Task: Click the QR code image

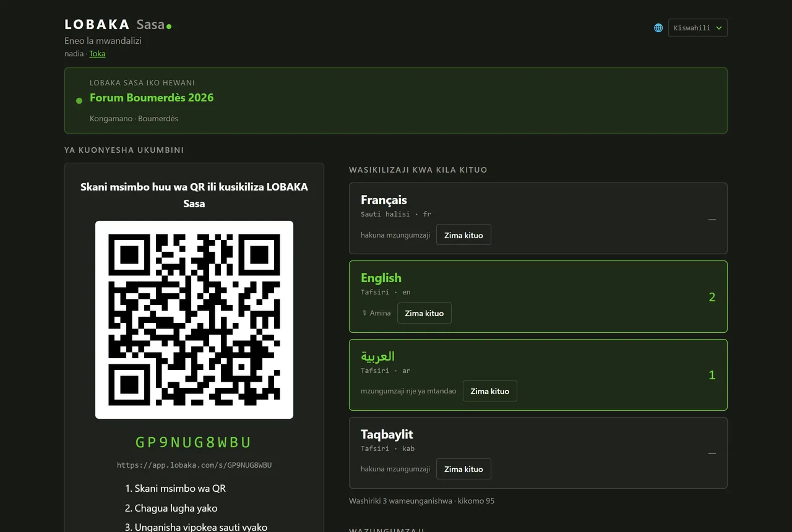Action: pos(194,320)
